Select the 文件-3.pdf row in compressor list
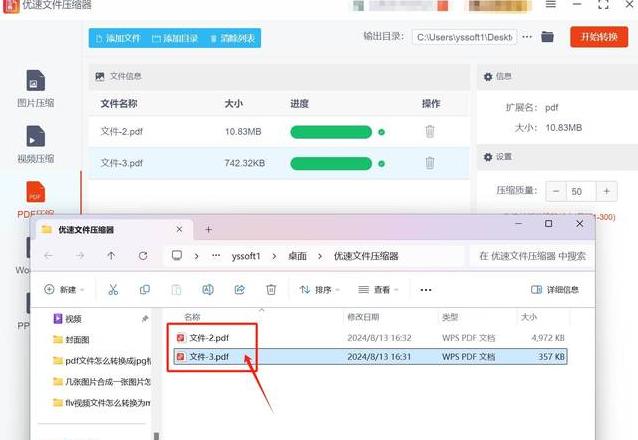Viewport: 638px width, 440px height. click(279, 163)
